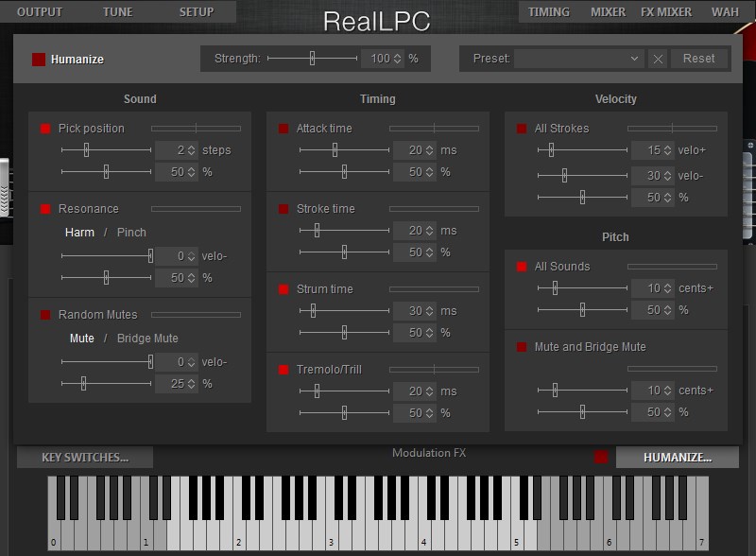Toggle All Sounds pitch switch
This screenshot has width=756, height=556.
(522, 267)
